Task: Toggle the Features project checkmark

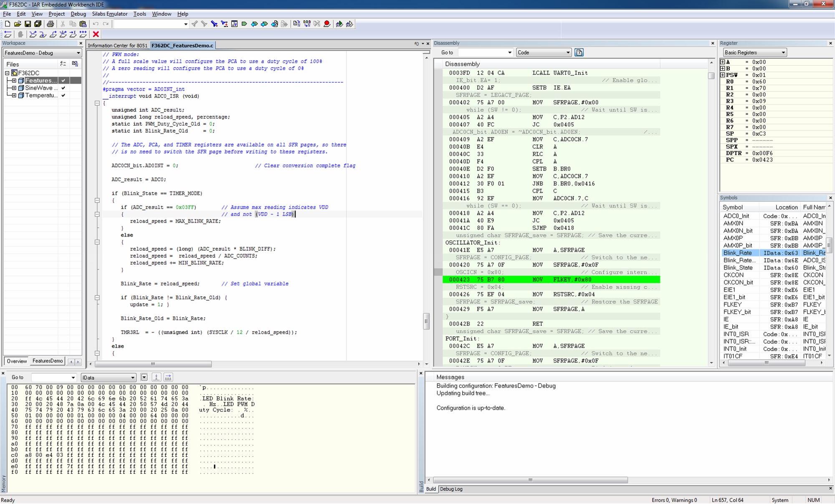Action: click(63, 81)
